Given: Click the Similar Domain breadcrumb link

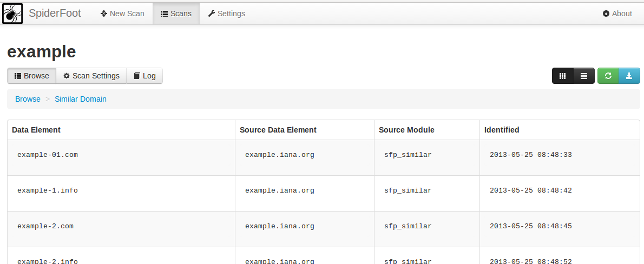Looking at the screenshot, I should (81, 99).
